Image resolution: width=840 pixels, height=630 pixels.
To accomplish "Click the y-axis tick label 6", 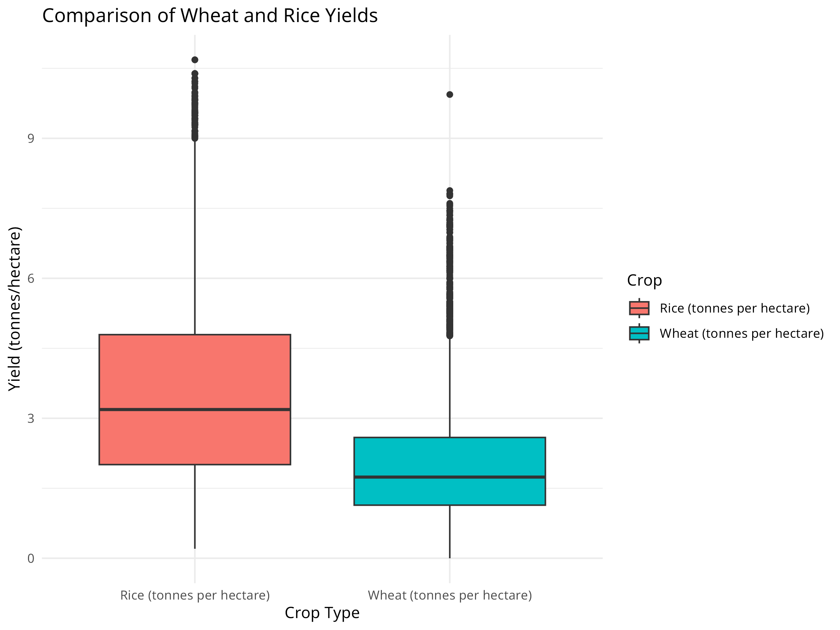I will click(31, 279).
